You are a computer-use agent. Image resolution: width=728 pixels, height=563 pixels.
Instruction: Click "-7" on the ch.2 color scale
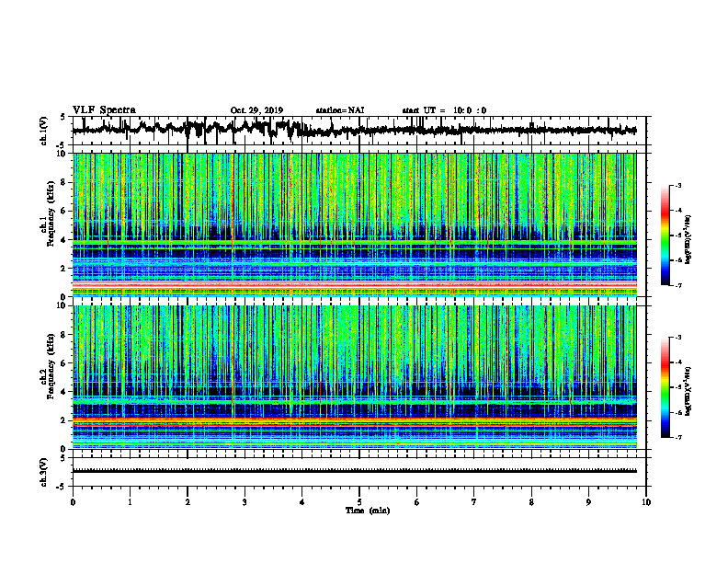(678, 438)
